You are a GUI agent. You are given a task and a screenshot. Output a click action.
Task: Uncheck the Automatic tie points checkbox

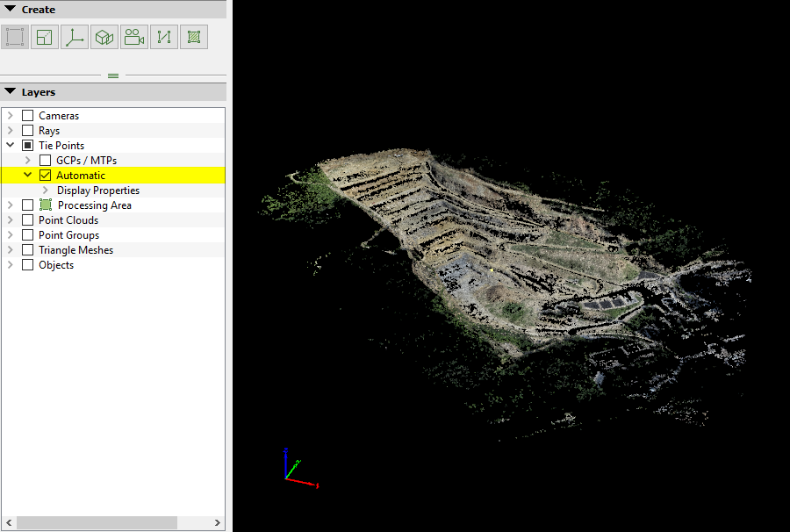tap(46, 176)
